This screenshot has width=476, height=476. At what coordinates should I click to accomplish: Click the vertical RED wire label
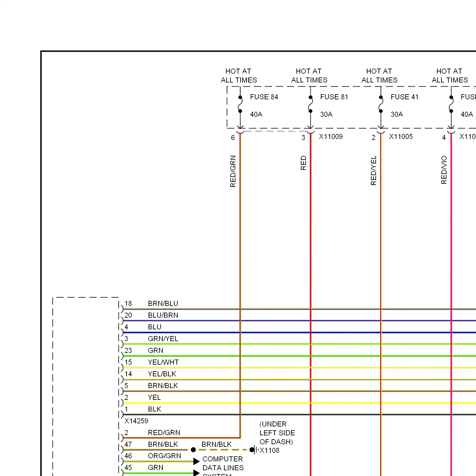coord(303,163)
